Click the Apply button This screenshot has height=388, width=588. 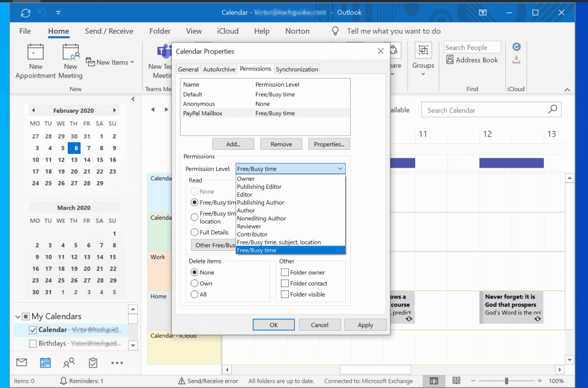click(365, 324)
